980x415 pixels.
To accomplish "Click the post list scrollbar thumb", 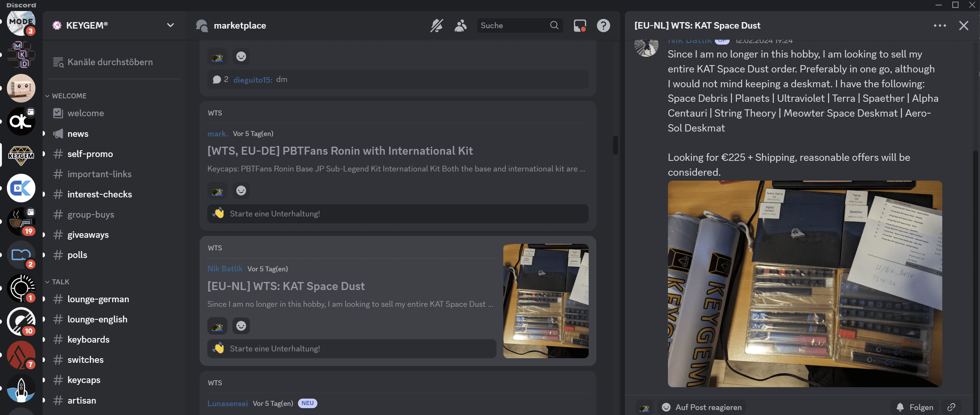I will tap(615, 145).
